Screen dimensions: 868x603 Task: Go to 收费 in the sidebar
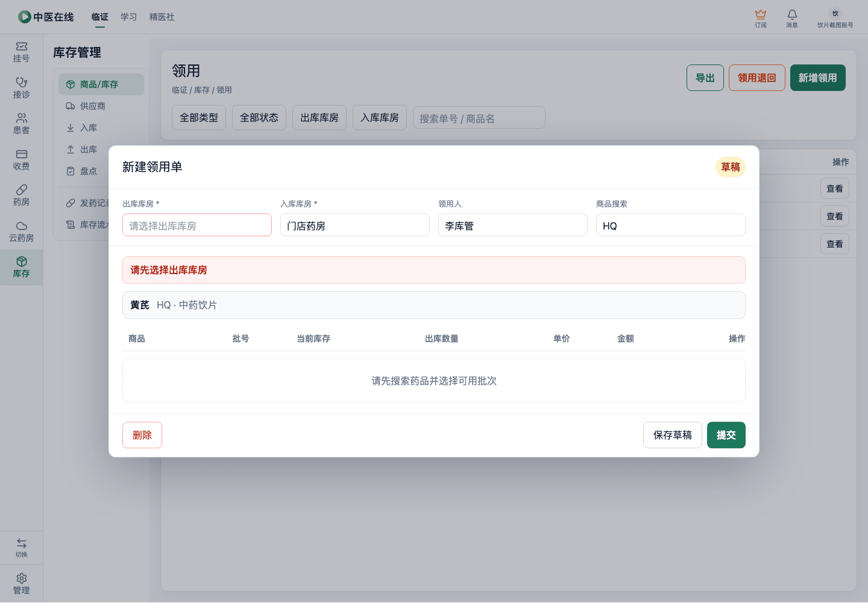[x=21, y=160]
